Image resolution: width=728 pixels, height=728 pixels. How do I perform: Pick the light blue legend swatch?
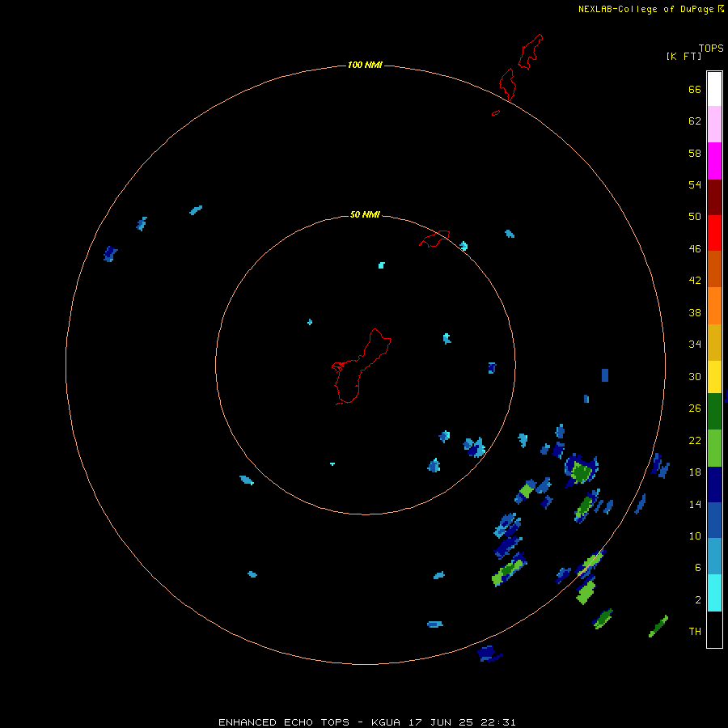(x=714, y=557)
